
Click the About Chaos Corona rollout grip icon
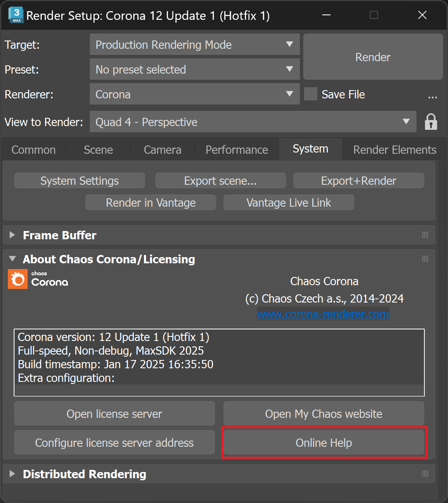pos(425,259)
